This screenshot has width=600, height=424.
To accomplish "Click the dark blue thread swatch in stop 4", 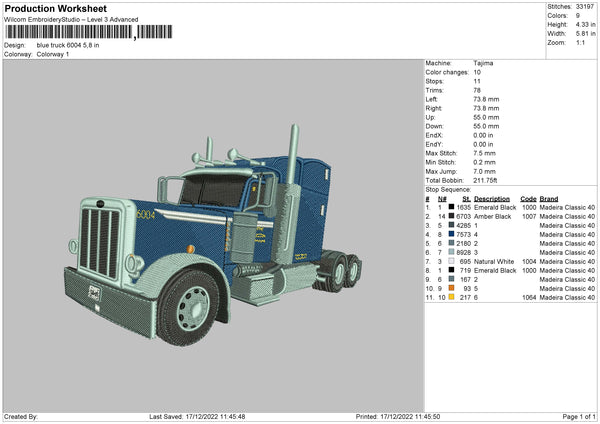I will coord(452,233).
